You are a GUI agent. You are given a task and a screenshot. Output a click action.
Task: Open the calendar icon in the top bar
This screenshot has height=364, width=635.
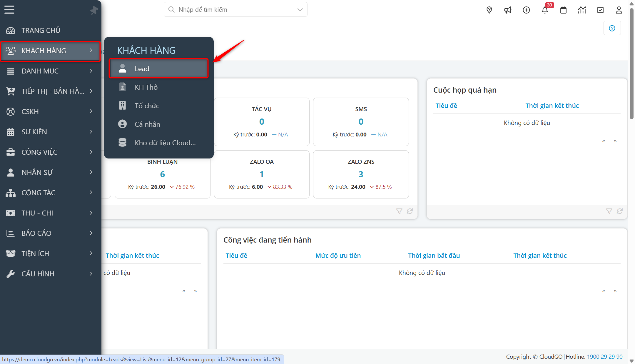[563, 10]
